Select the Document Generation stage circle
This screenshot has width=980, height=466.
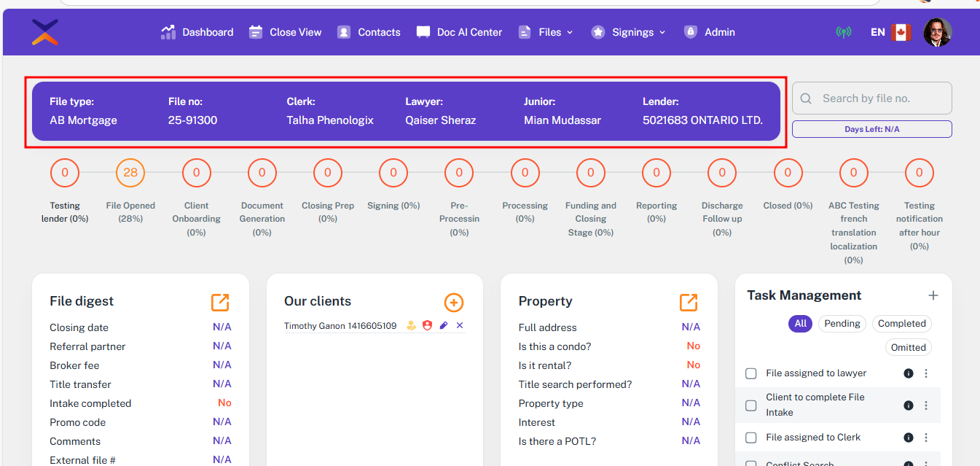(262, 173)
